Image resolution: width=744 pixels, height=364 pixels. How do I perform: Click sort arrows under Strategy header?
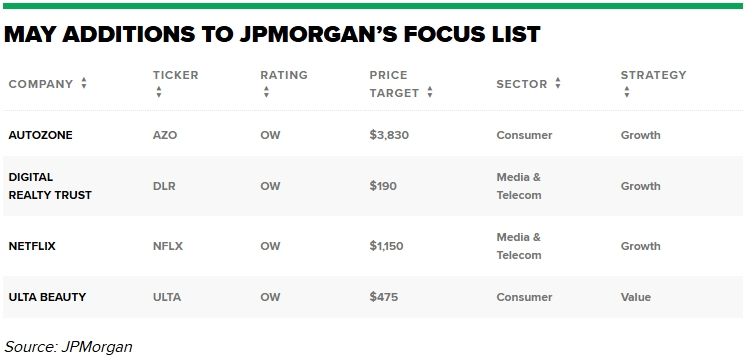pyautogui.click(x=627, y=92)
